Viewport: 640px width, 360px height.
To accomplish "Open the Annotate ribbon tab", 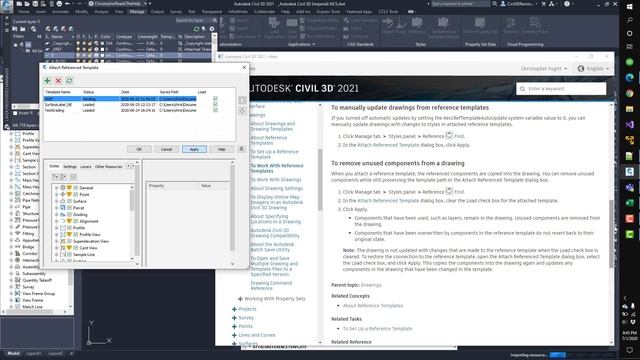I will [60, 12].
